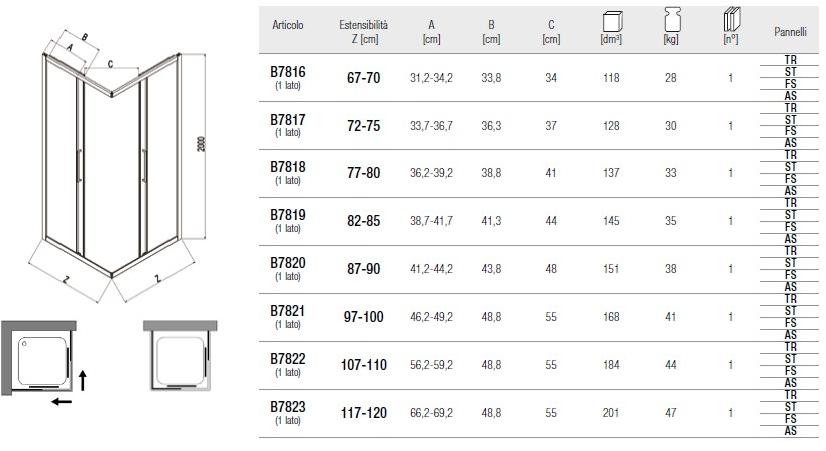826x451 pixels.
Task: Click the 107-110 extensibility value
Action: pyautogui.click(x=363, y=365)
